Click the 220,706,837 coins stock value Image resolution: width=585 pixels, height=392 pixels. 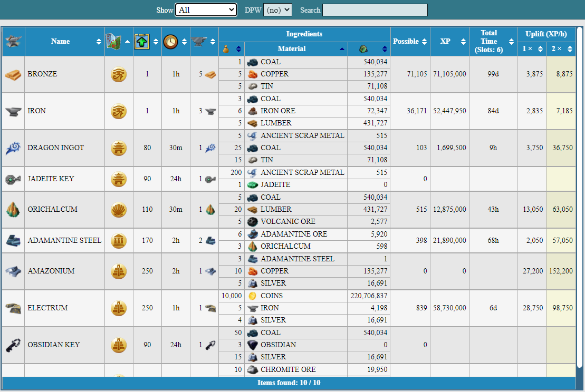point(369,296)
